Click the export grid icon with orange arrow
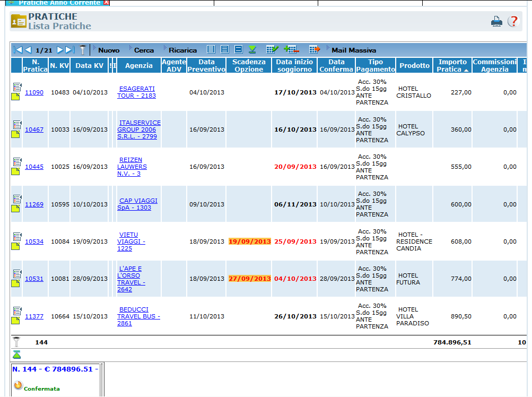The image size is (532, 397). coord(315,49)
